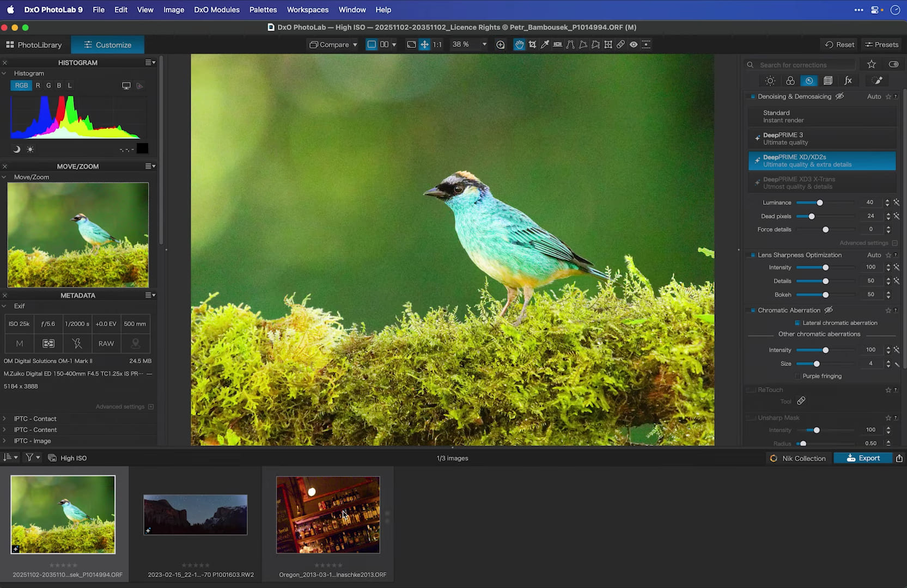
Task: Enable the Purple fringing checkbox
Action: [797, 376]
